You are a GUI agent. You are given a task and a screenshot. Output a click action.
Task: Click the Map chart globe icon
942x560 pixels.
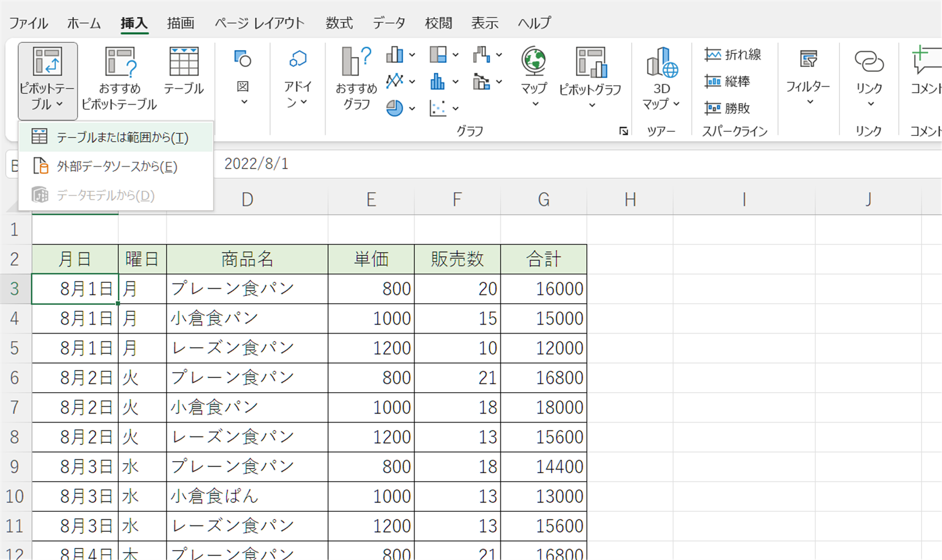coord(533,62)
